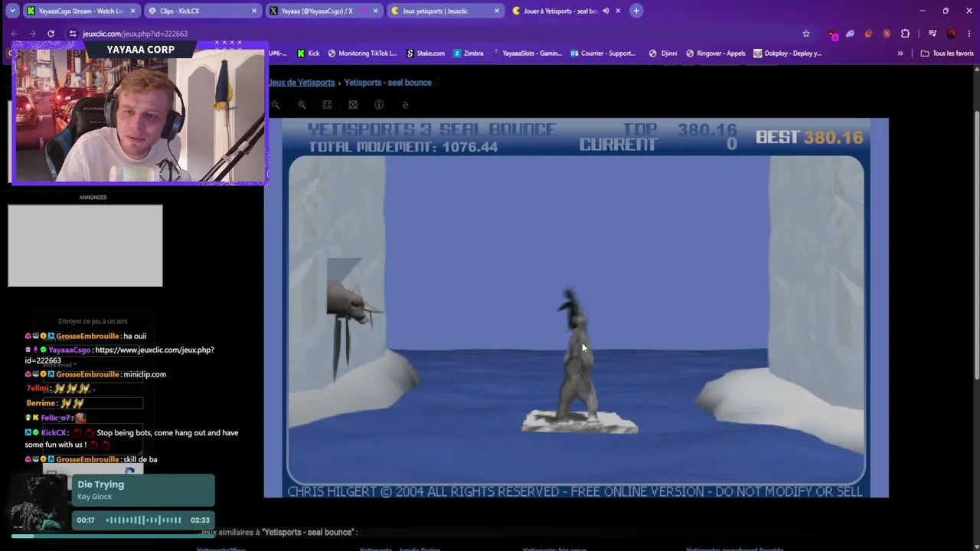
Task: Reload the current page
Action: [51, 34]
